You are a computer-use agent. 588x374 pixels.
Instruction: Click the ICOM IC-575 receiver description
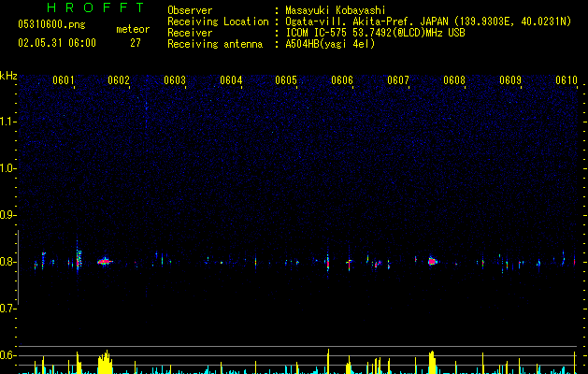[375, 33]
